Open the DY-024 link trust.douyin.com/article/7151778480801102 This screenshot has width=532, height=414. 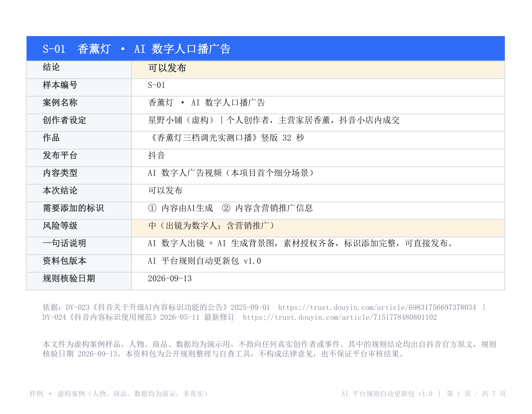pos(340,317)
